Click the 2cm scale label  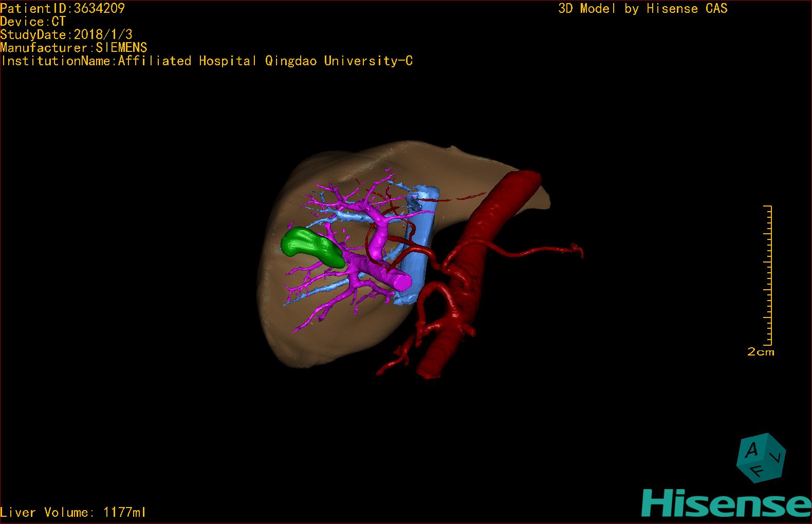point(760,352)
